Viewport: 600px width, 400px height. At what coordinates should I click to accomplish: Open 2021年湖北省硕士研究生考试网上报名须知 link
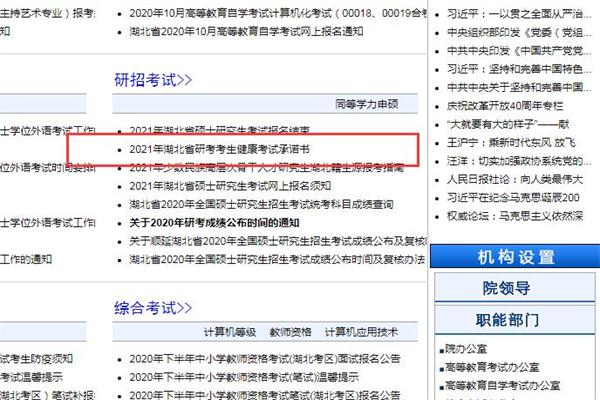point(230,186)
